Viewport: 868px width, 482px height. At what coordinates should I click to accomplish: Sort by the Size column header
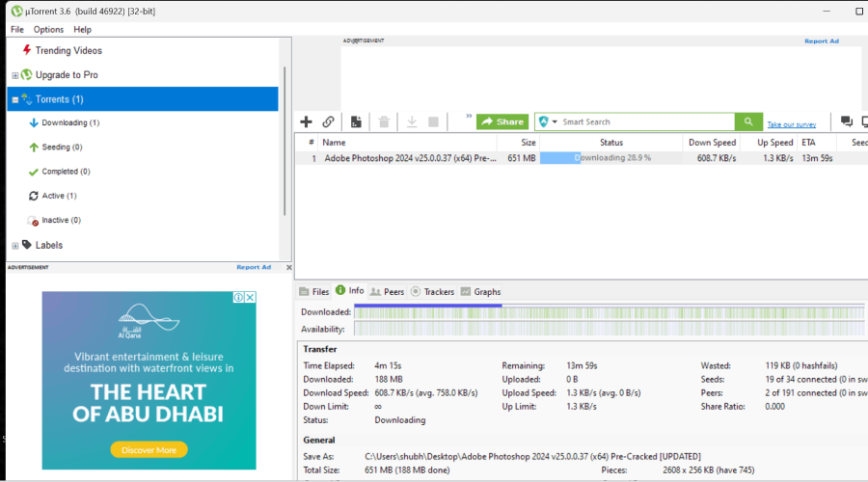point(518,143)
